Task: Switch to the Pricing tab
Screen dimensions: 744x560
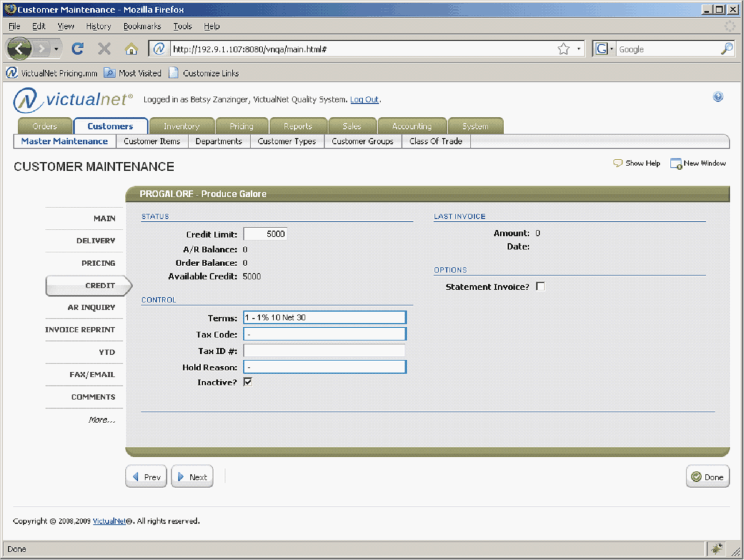Action: coord(241,126)
